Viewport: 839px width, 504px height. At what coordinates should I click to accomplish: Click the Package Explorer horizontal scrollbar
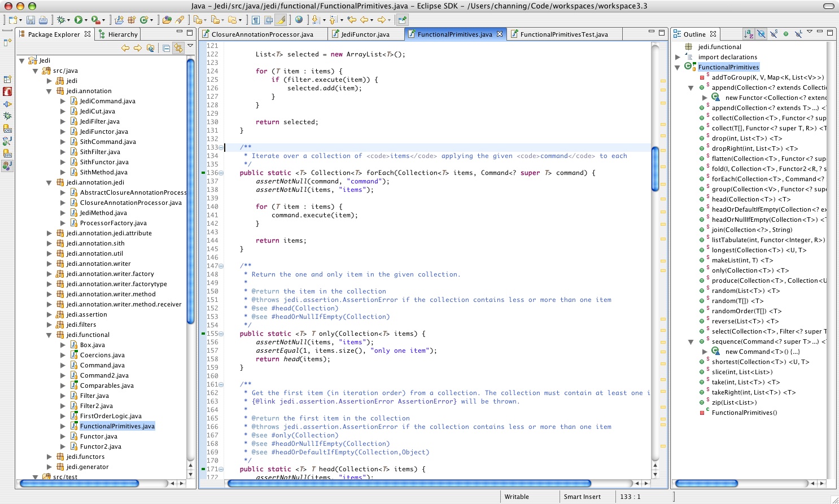click(79, 483)
